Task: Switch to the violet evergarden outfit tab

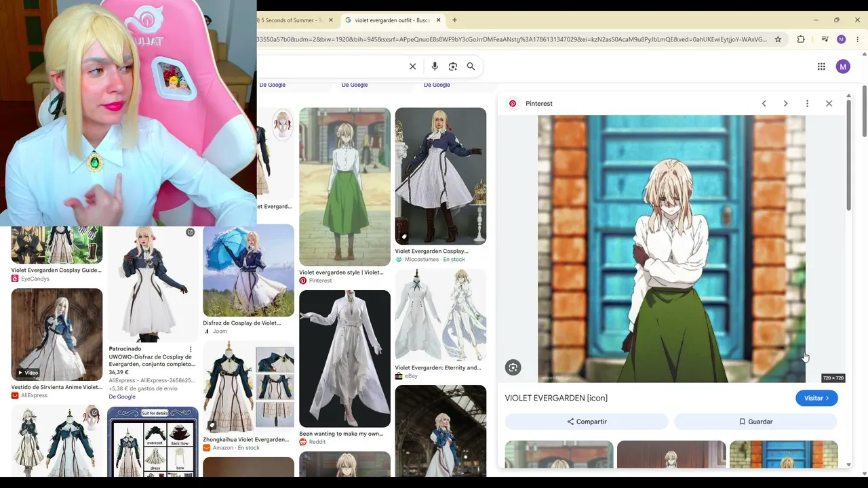Action: [x=392, y=20]
